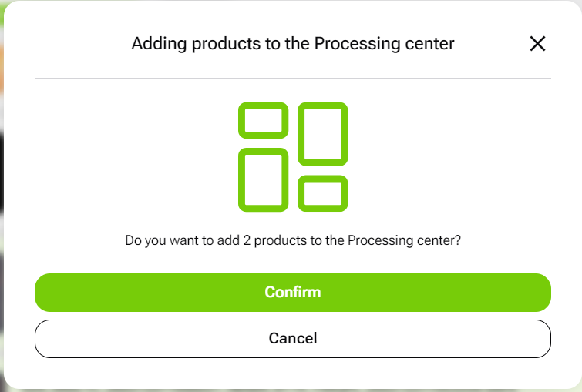
Task: Select the word "Cancel" on the white button
Action: tap(292, 339)
